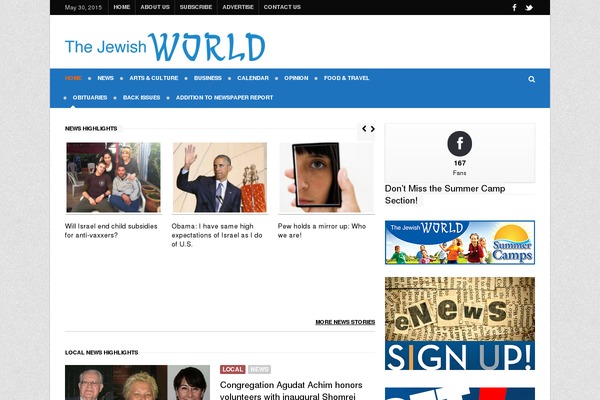Open Obituaries section

(90, 98)
